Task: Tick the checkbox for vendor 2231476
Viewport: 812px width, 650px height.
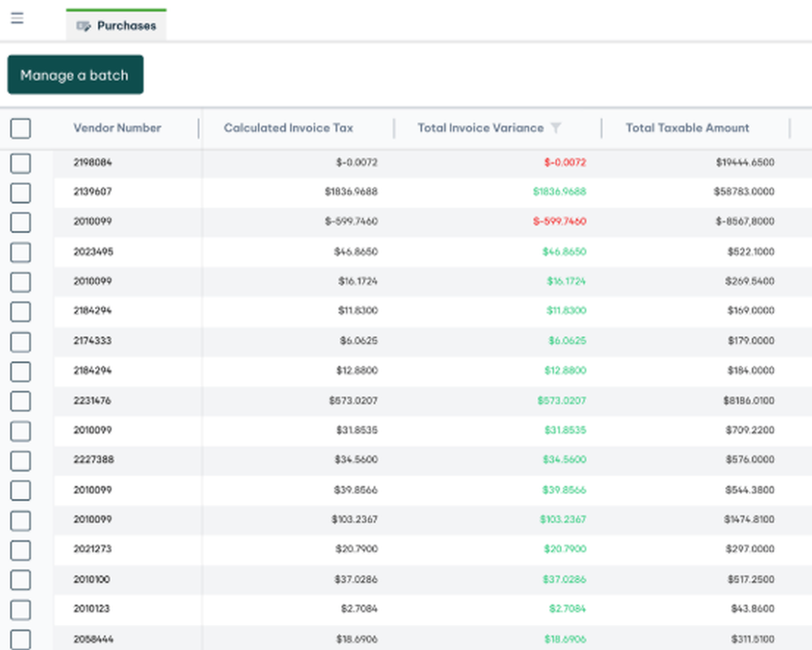Action: (20, 401)
